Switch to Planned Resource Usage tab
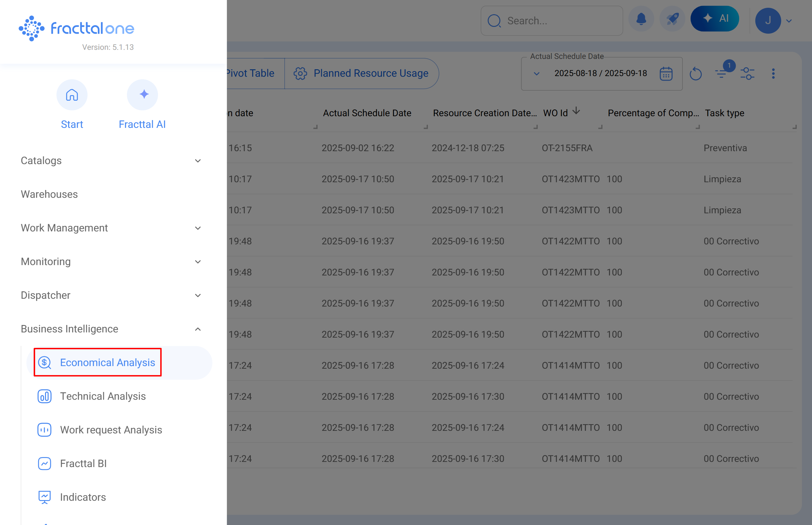 tap(362, 73)
